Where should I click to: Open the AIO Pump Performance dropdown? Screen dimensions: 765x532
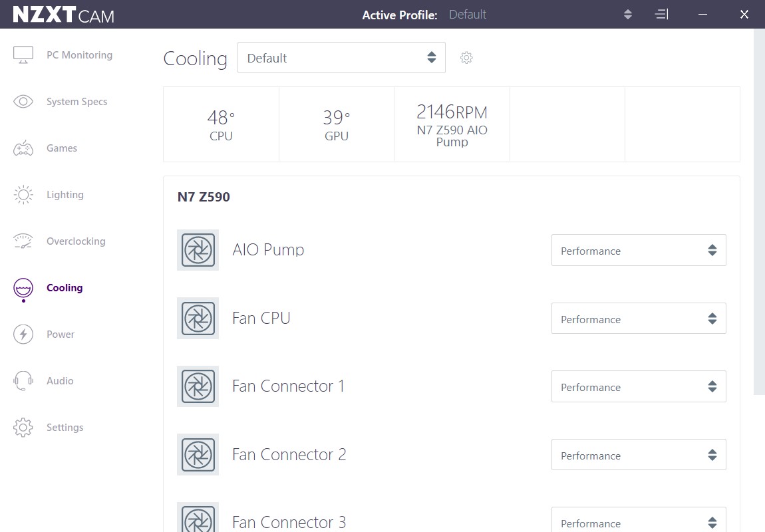(x=639, y=250)
